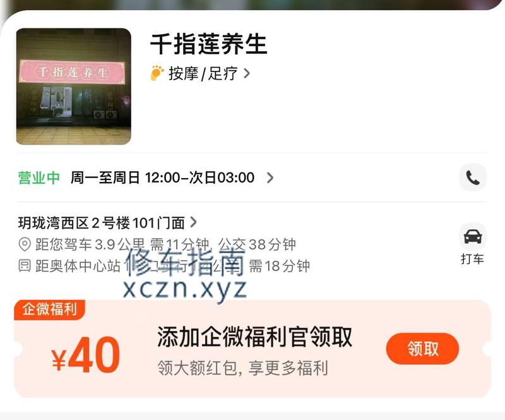Tap 添加企微福利官领取 banner title
The image size is (505, 420).
[254, 337]
